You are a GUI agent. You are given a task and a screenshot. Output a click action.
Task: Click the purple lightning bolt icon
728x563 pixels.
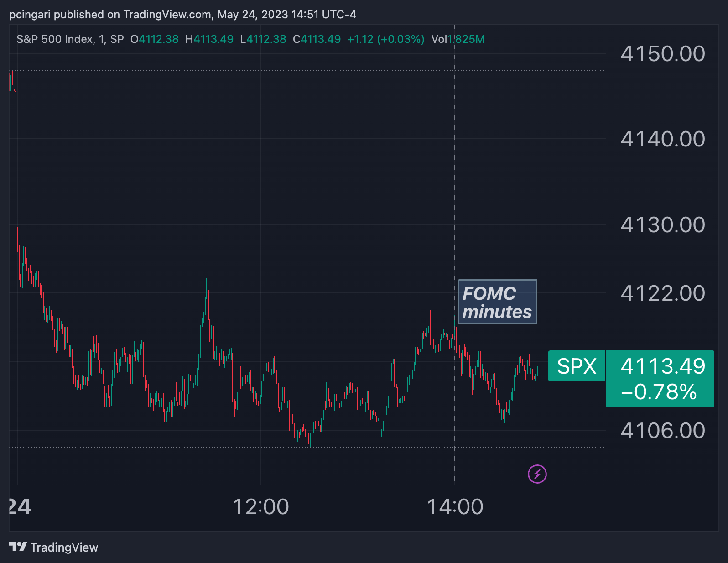(537, 474)
